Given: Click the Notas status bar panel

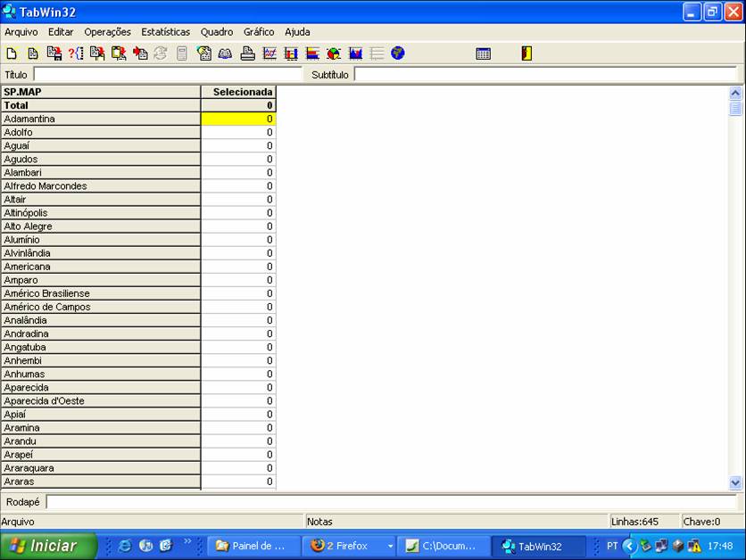Looking at the screenshot, I should coord(456,522).
